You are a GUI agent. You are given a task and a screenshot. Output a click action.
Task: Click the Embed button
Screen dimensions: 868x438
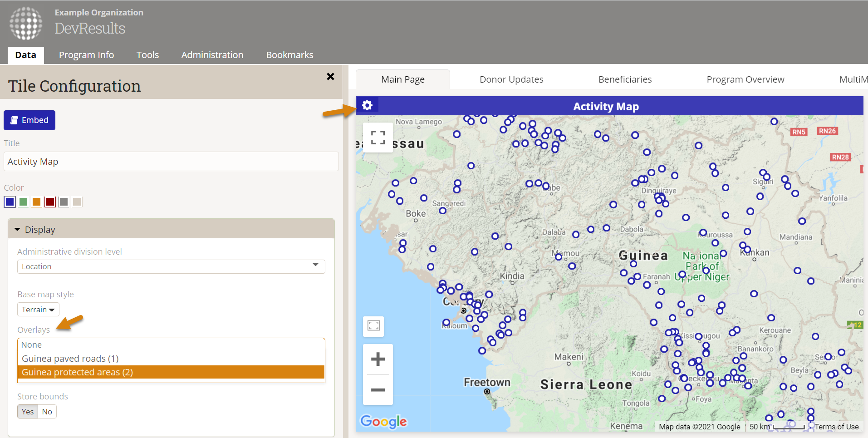(29, 120)
